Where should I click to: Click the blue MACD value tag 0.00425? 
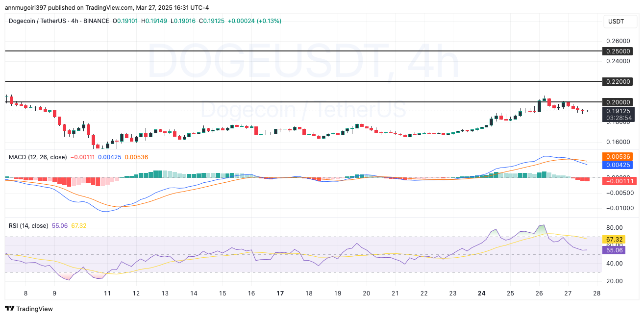click(617, 165)
